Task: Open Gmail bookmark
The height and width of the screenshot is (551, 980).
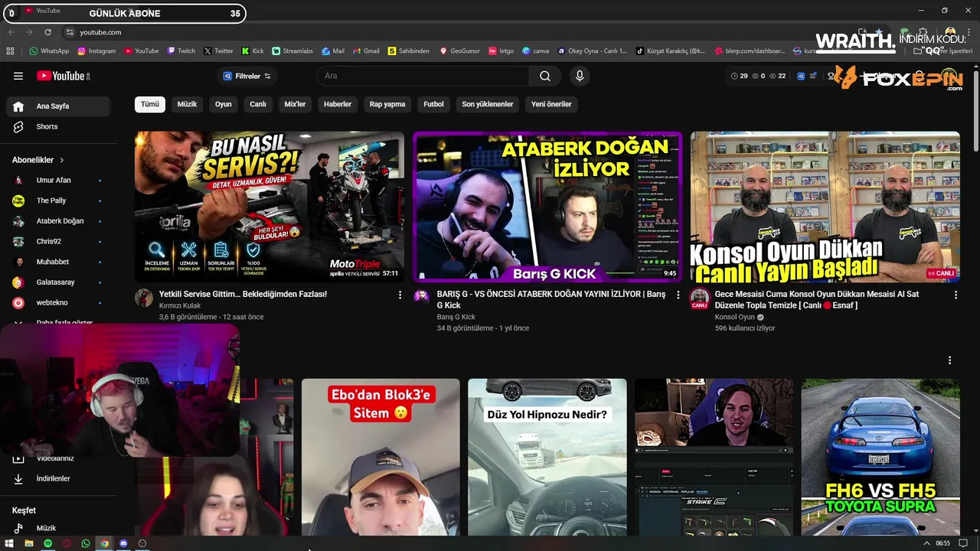Action: [366, 51]
